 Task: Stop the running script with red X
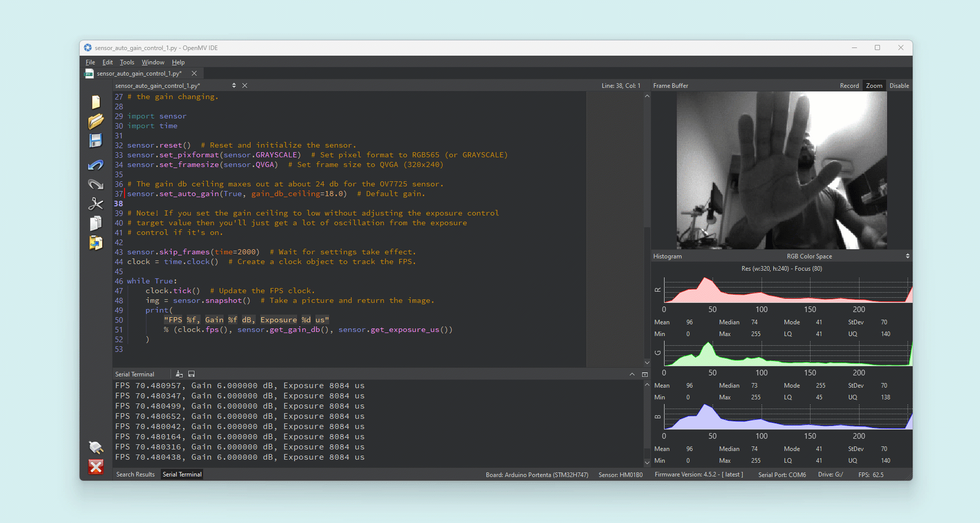tap(95, 467)
